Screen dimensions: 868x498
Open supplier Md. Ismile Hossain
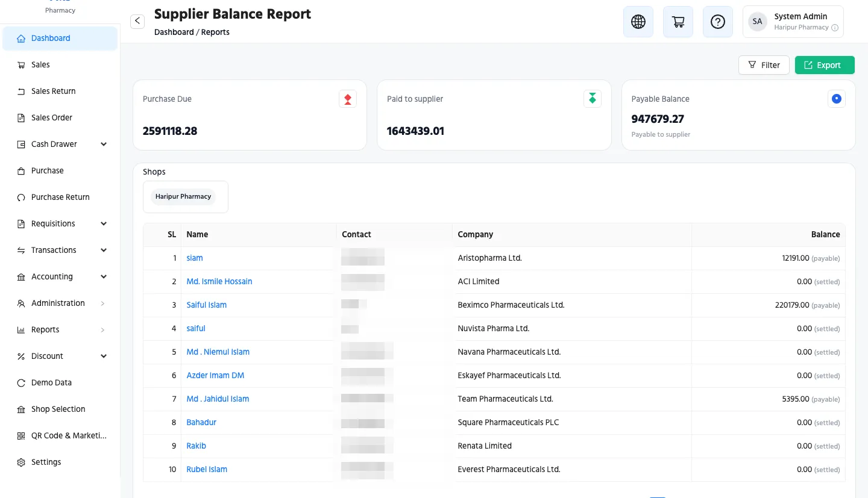219,282
